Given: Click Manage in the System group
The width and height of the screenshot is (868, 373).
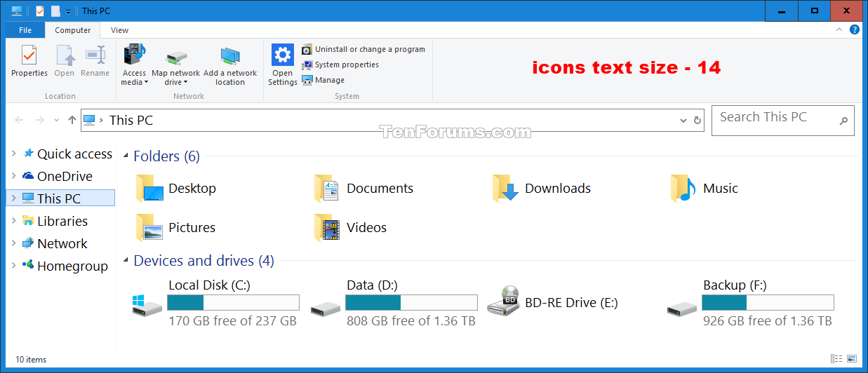Looking at the screenshot, I should 323,80.
